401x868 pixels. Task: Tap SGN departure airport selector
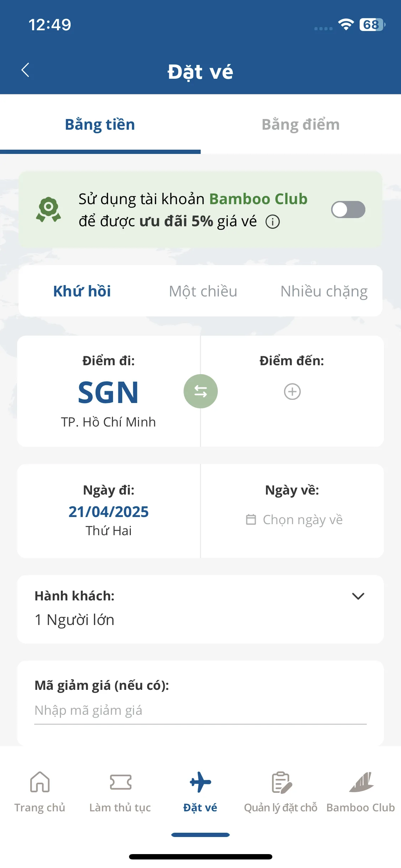tap(109, 391)
